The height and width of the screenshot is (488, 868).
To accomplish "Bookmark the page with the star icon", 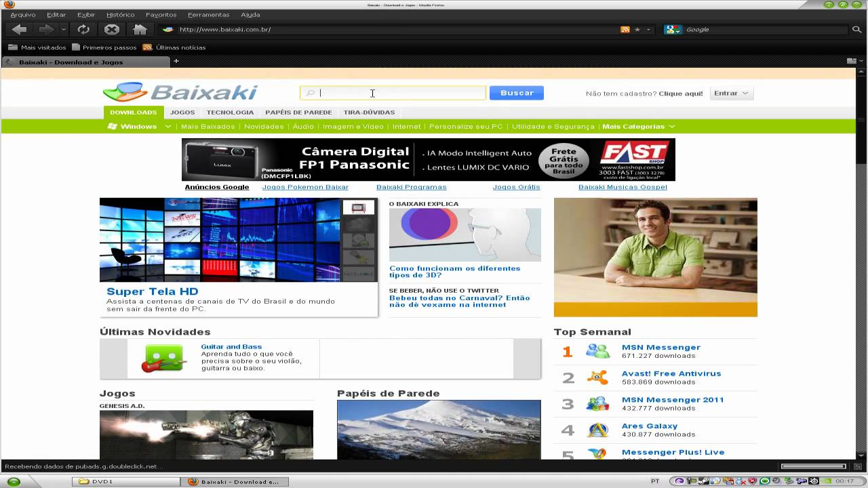I will 637,29.
